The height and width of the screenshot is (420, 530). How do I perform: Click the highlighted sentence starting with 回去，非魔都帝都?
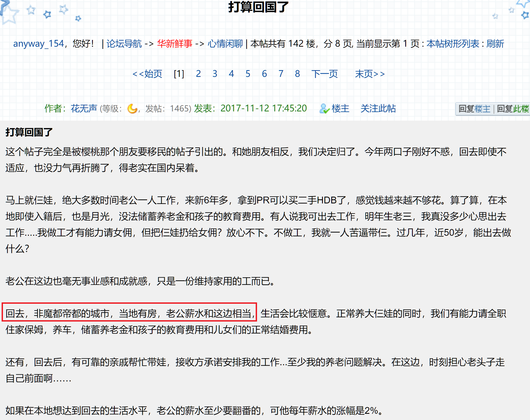(x=129, y=313)
